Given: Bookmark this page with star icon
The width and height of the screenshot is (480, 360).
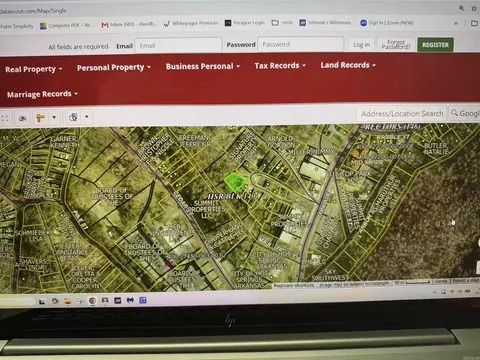Looking at the screenshot, I should [474, 8].
